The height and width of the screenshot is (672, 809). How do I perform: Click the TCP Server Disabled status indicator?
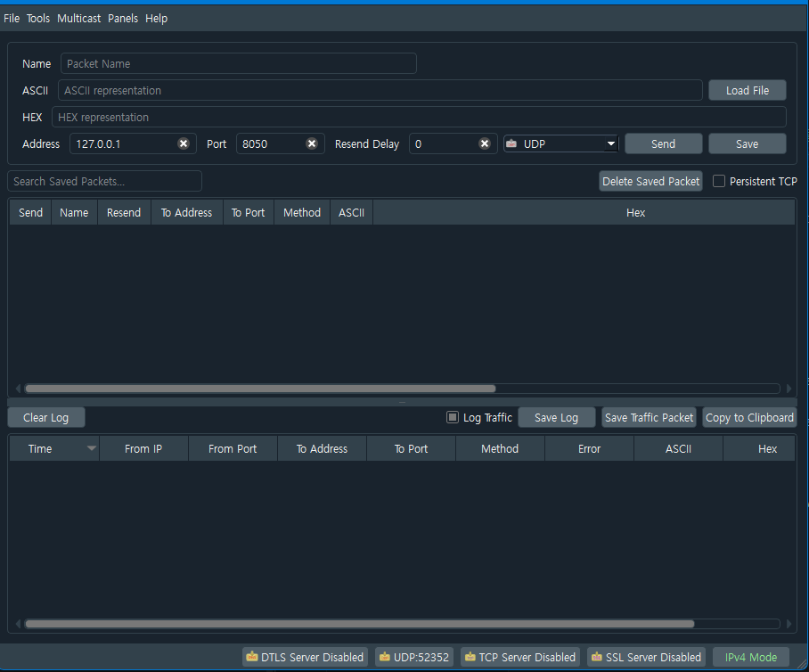[520, 657]
